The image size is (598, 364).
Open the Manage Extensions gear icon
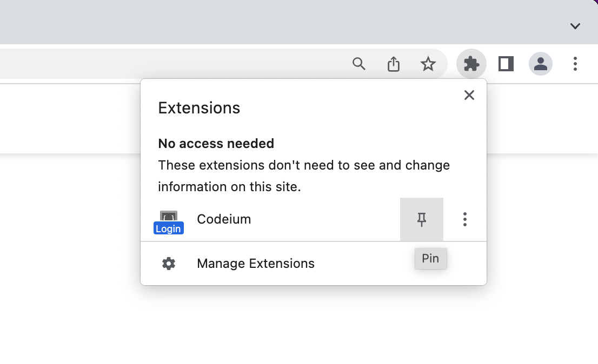(x=168, y=263)
